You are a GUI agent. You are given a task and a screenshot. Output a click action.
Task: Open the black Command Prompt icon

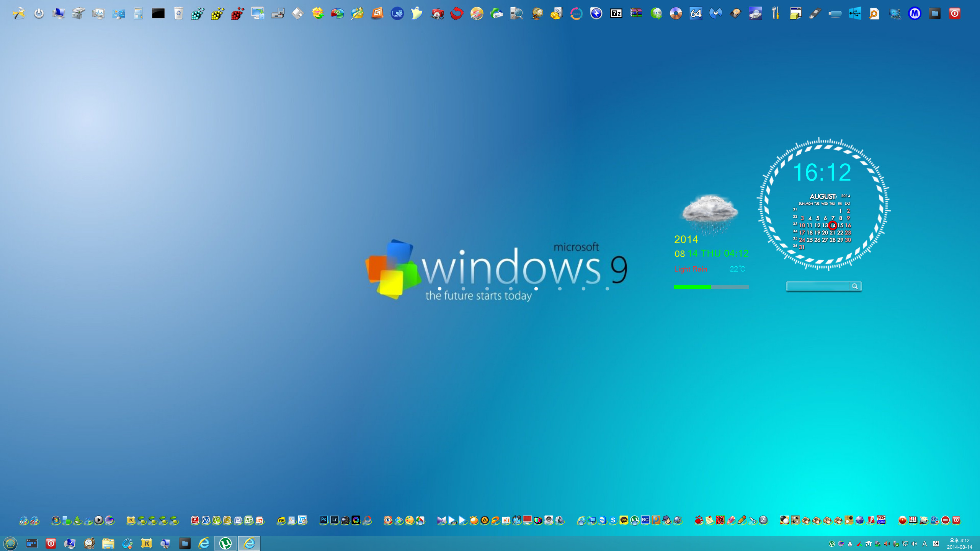click(158, 14)
